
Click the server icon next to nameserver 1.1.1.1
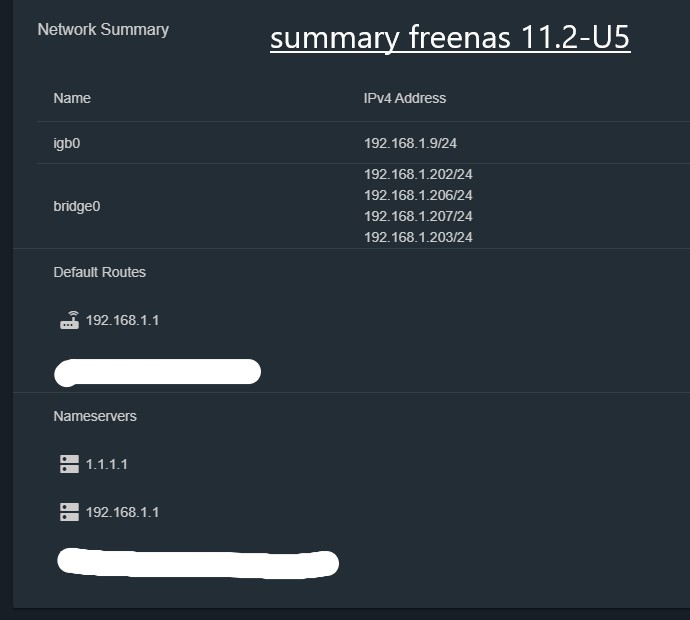pos(70,464)
